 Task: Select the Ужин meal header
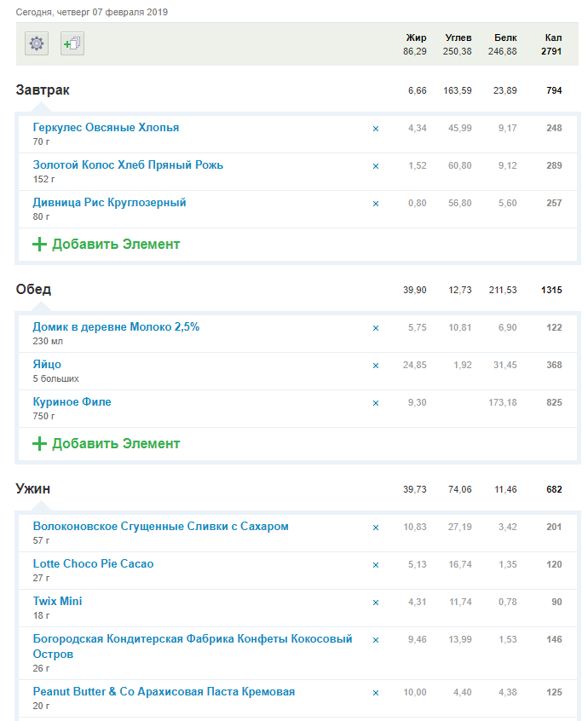[x=33, y=489]
